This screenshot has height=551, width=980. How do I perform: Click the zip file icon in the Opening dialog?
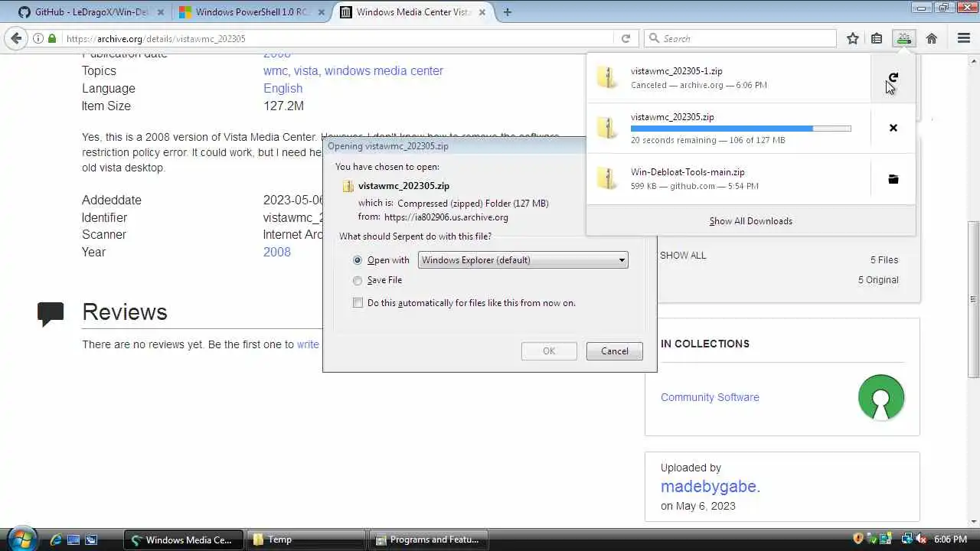coord(348,186)
